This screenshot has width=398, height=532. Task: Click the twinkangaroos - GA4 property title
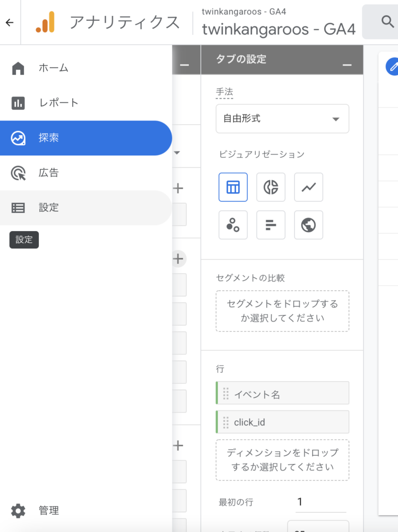[279, 29]
